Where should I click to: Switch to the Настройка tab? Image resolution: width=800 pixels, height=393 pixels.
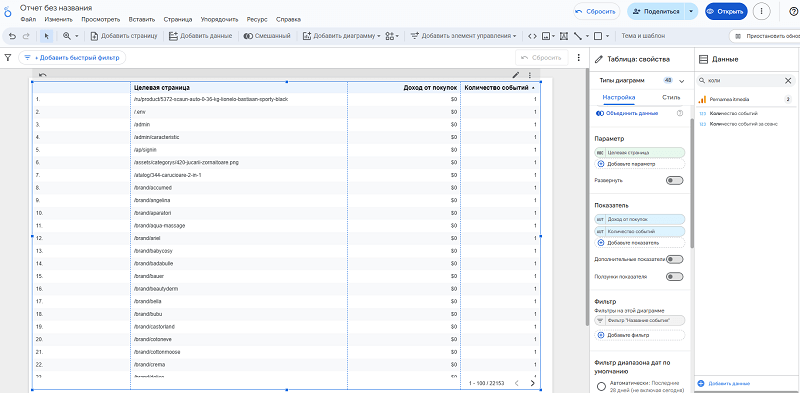coord(619,97)
